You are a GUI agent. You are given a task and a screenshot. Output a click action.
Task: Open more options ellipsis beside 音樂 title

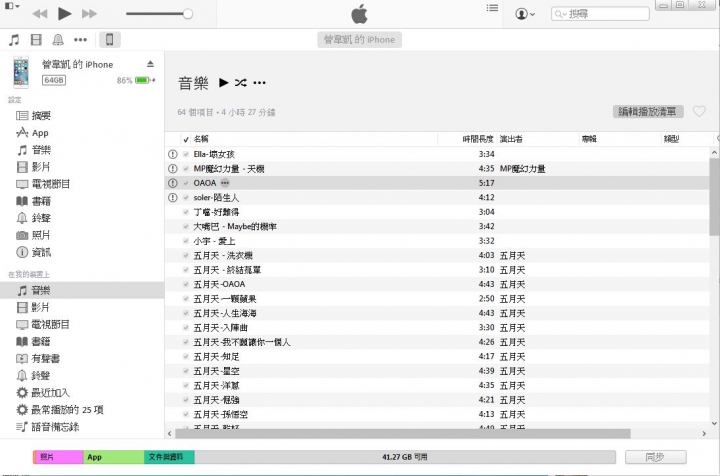tap(259, 83)
